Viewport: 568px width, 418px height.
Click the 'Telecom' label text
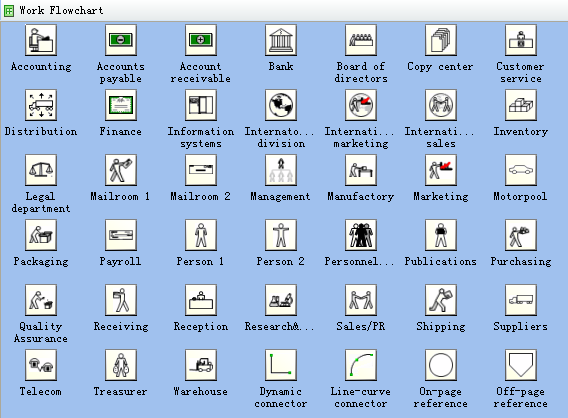pos(41,392)
